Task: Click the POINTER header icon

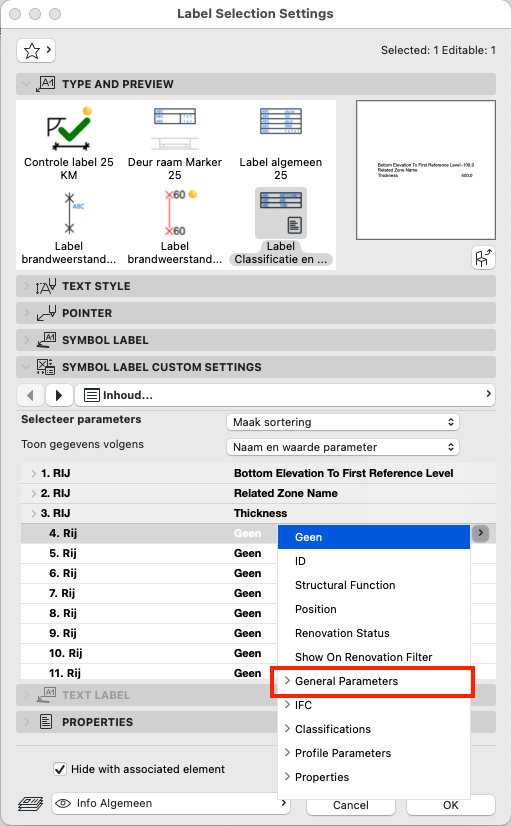Action: [46, 313]
